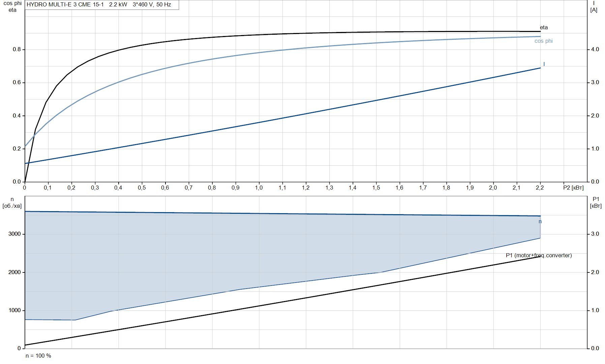
Task: Click the '0.8' tick on the cos phi axis
Action: coord(17,49)
